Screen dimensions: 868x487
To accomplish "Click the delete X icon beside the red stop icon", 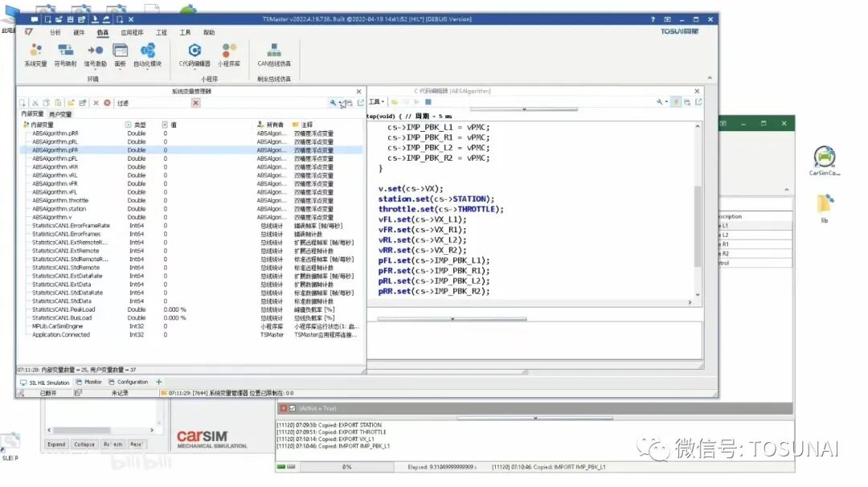I will [96, 103].
